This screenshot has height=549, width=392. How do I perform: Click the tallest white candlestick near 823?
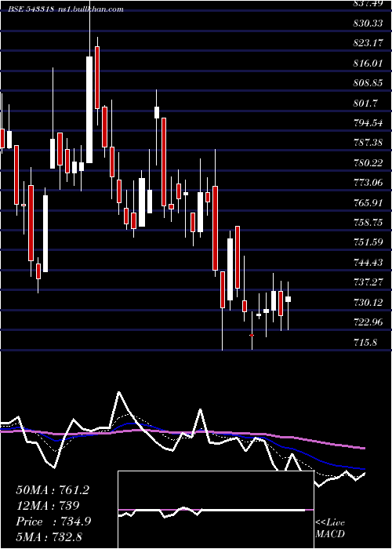[89, 110]
